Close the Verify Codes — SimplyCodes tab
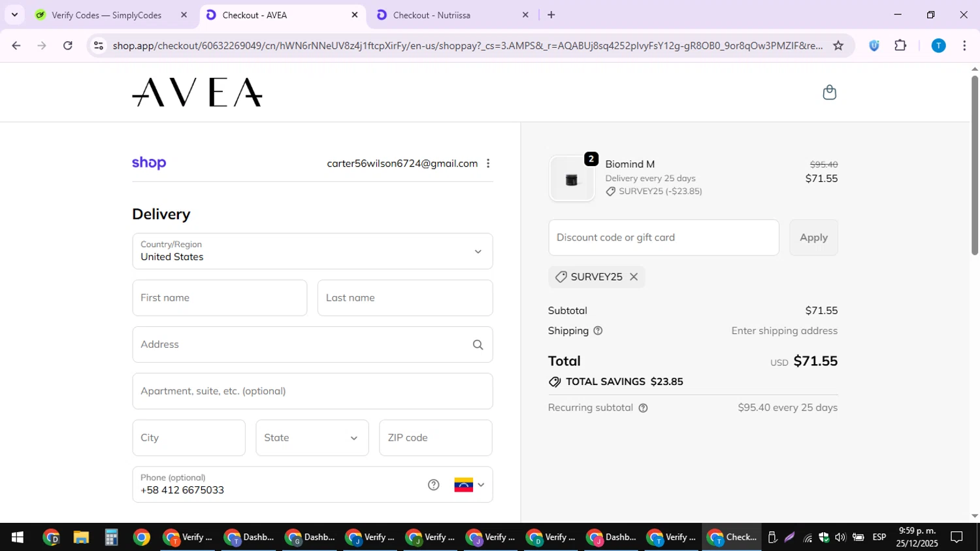The width and height of the screenshot is (980, 551). (x=184, y=14)
